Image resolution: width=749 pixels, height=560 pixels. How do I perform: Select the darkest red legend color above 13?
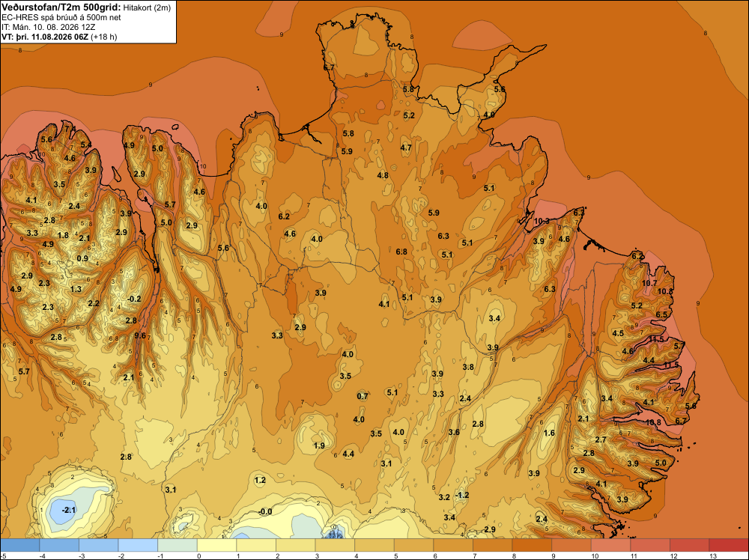click(x=729, y=545)
